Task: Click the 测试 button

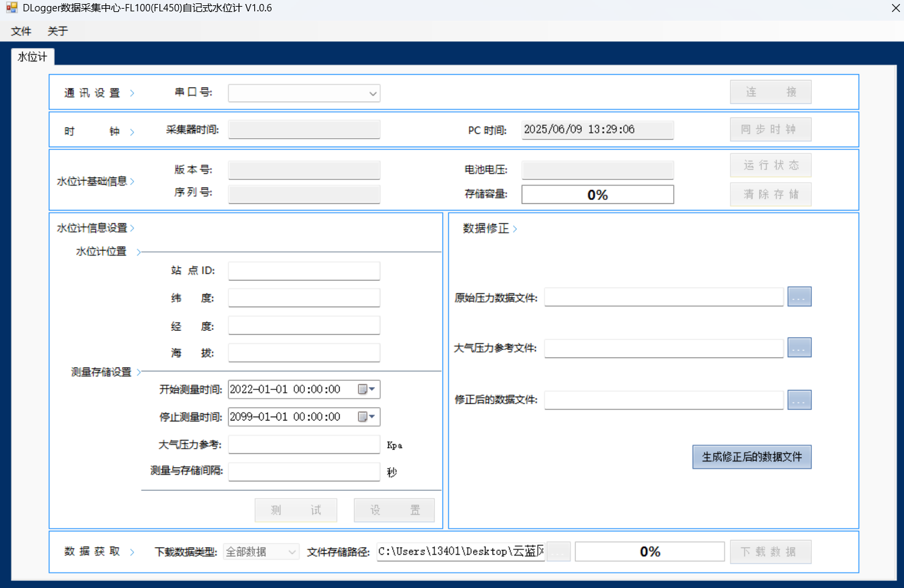Action: pyautogui.click(x=296, y=511)
